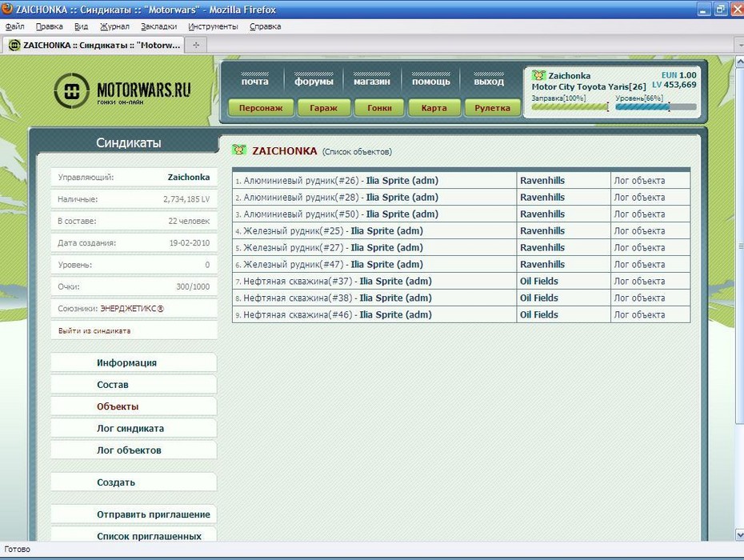Image resolution: width=744 pixels, height=560 pixels.
Task: Go to почта in site header
Action: click(x=255, y=81)
